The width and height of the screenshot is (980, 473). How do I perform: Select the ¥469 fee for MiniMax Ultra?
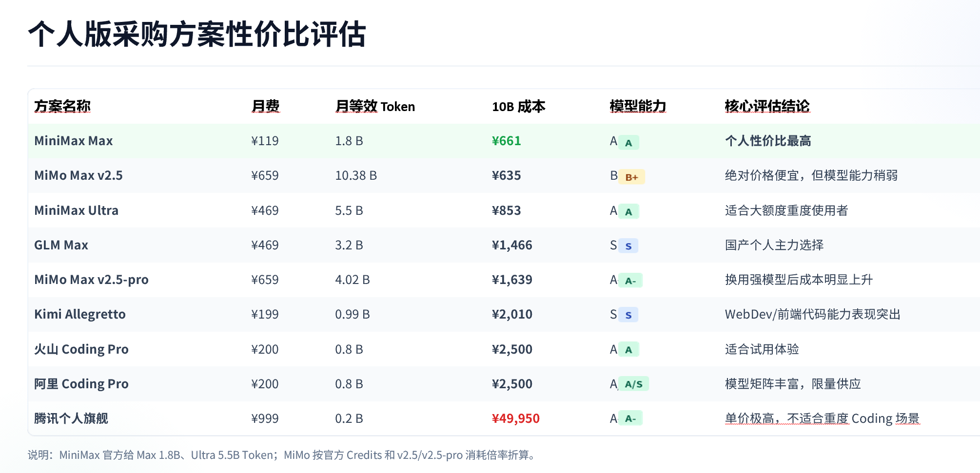tap(265, 210)
